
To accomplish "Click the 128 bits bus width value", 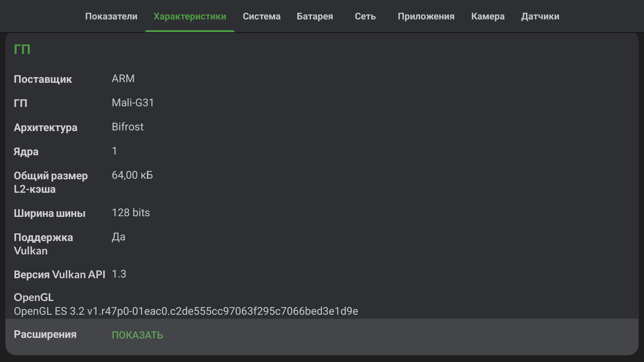I will point(131,213).
